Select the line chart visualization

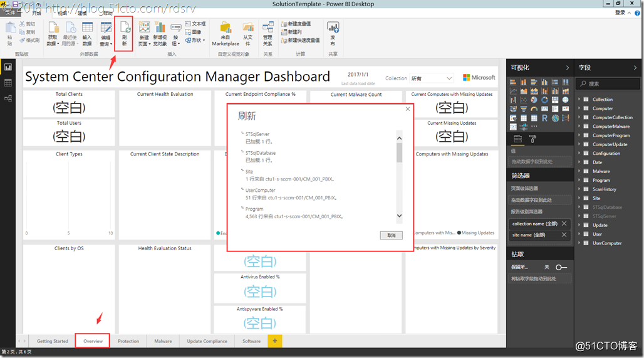[x=513, y=92]
